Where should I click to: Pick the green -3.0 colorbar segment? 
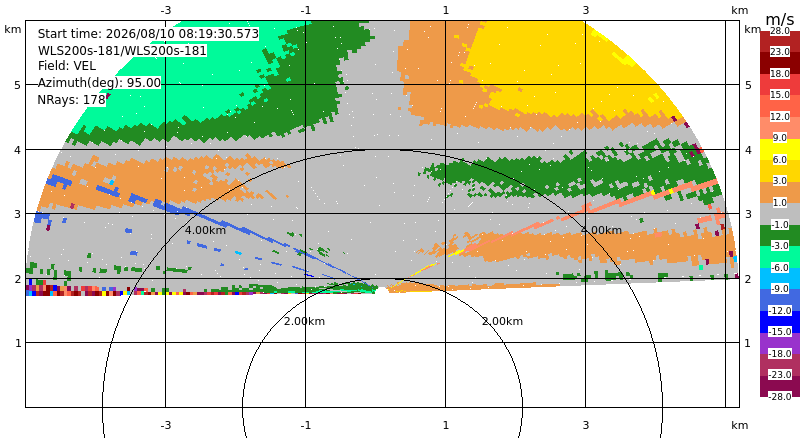780,235
